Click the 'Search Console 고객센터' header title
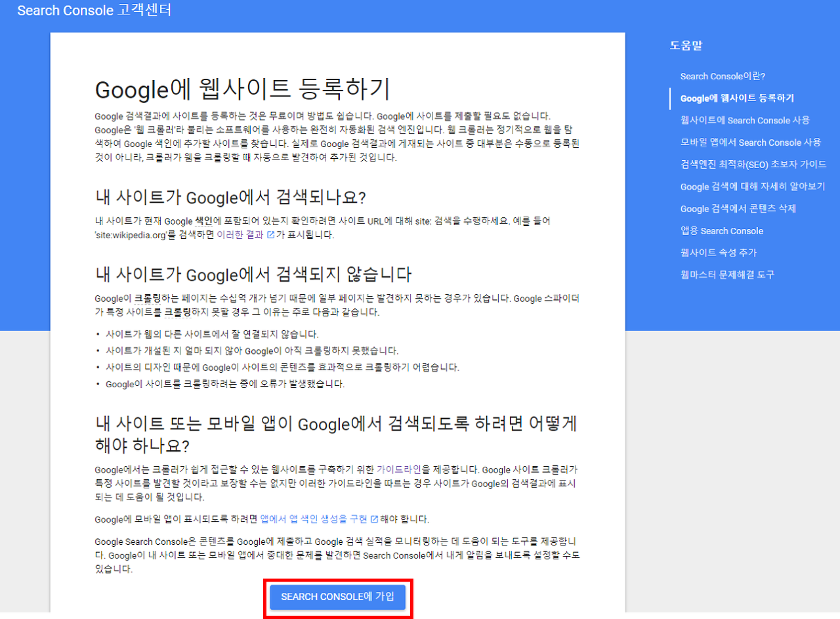This screenshot has width=840, height=619. click(94, 11)
